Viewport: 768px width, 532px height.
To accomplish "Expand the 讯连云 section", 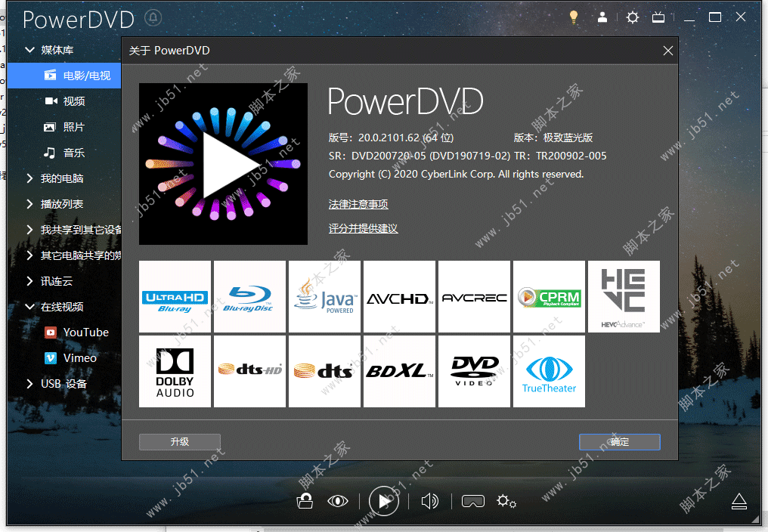I will [30, 280].
